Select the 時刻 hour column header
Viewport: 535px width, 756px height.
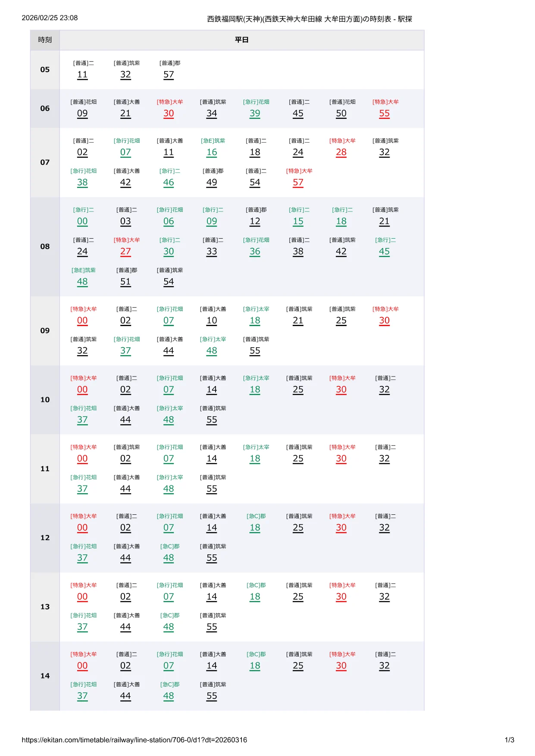click(x=45, y=40)
